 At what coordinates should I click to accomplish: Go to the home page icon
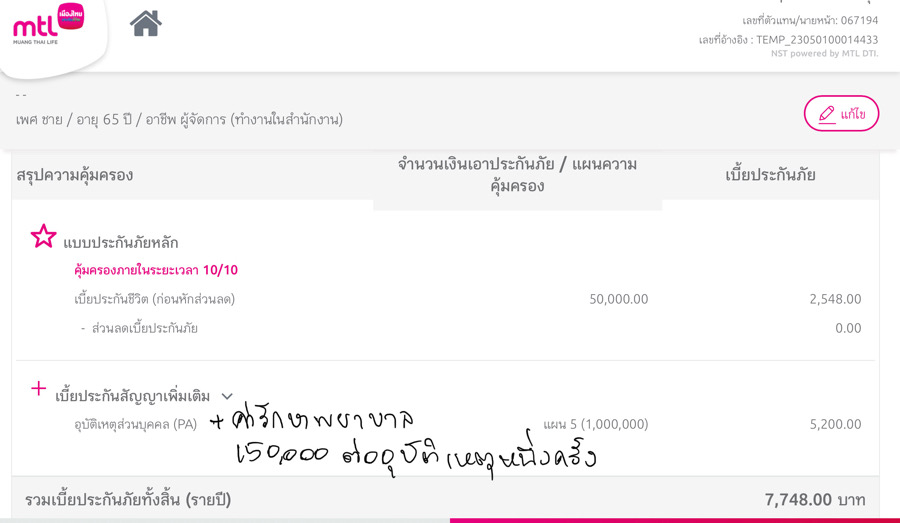(x=146, y=24)
